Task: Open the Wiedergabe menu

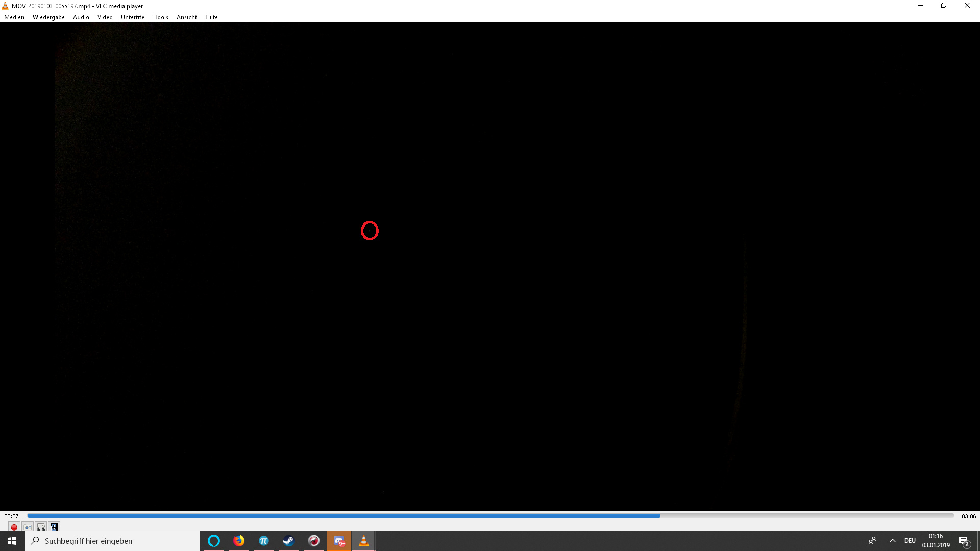Action: coord(48,17)
